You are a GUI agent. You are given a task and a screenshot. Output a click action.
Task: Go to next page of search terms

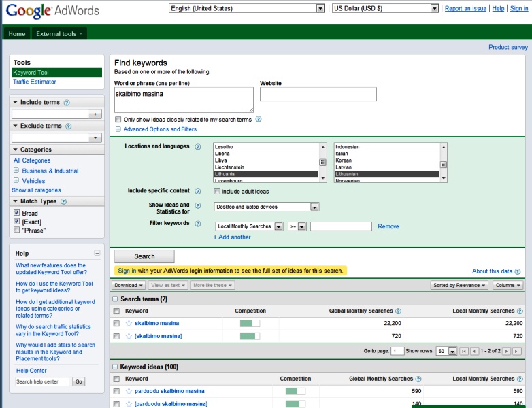tap(506, 351)
